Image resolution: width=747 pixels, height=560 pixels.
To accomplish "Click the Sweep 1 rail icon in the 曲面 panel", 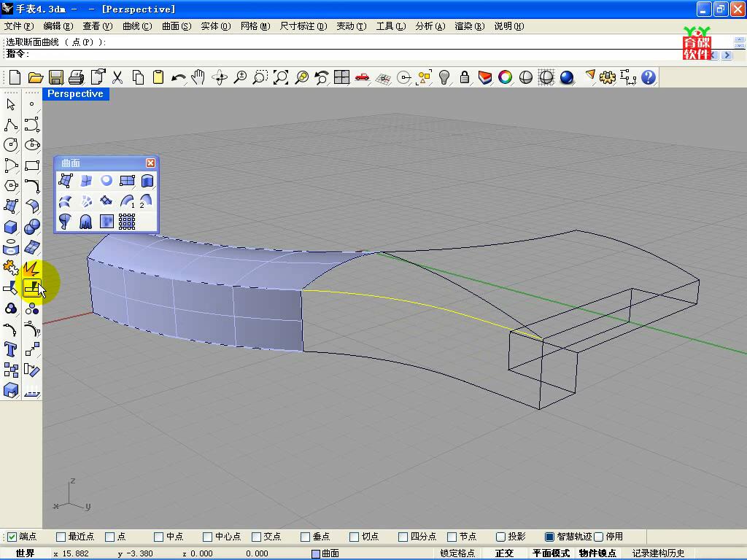I will click(127, 201).
